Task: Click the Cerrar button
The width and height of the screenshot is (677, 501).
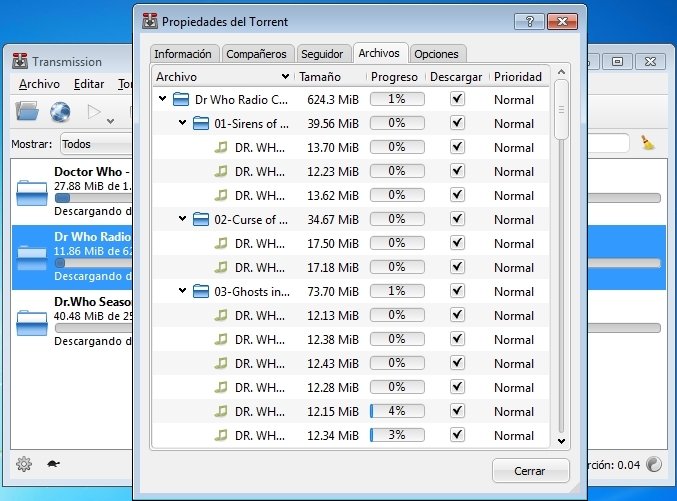Action: click(x=530, y=471)
